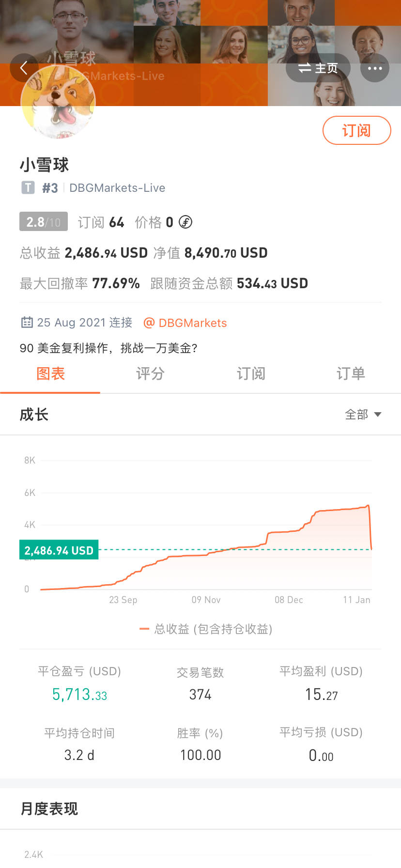The image size is (401, 868).
Task: Open the 订单 tab
Action: coord(351,373)
